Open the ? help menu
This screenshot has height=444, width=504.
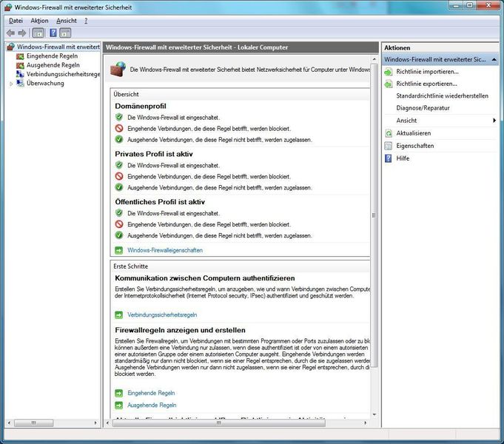tap(86, 21)
